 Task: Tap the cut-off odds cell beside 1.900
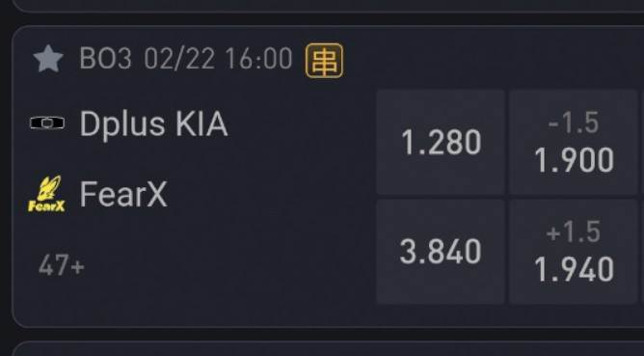pos(643,142)
